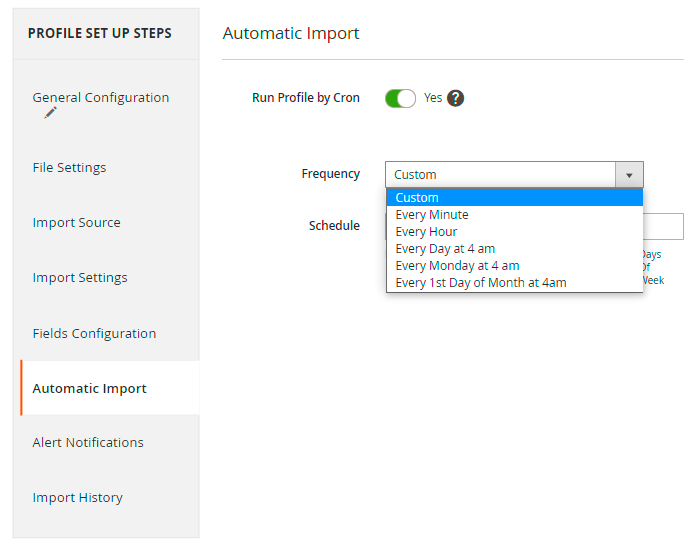Go to the File Settings step
This screenshot has width=684, height=546.
coord(69,168)
